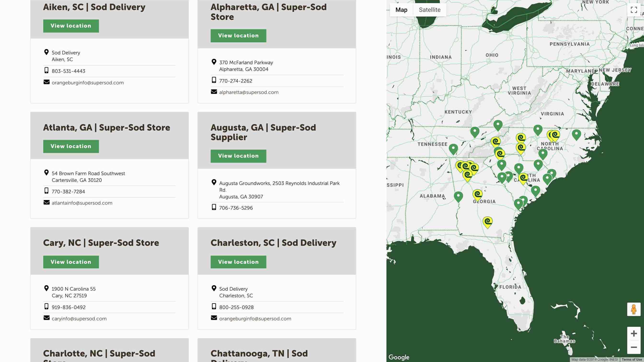Select the yellow marker near Florida border

(x=488, y=222)
